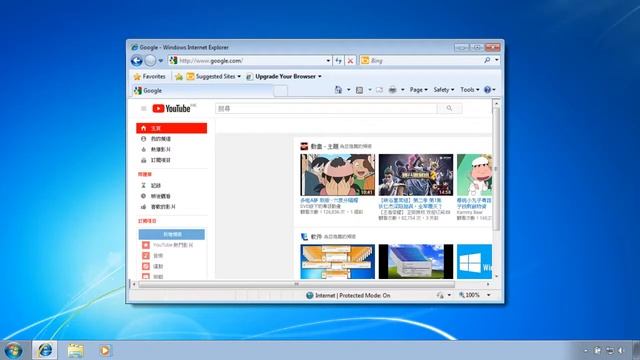Open the Favorites star button
The image size is (640, 360).
coord(149,76)
